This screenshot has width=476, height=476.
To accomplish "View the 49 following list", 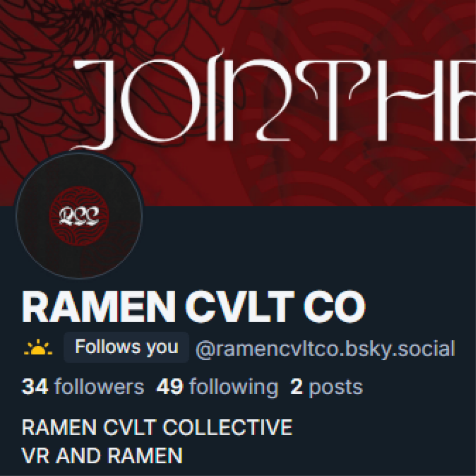I will click(x=218, y=387).
